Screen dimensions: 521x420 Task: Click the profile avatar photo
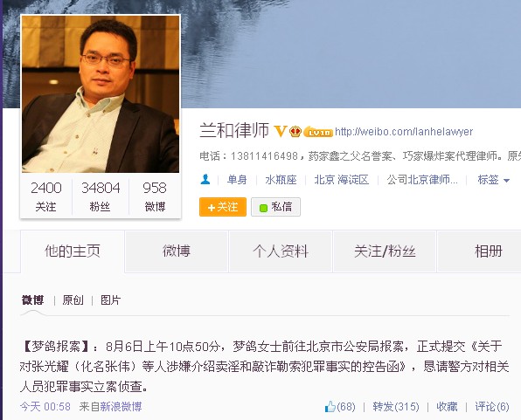click(x=101, y=94)
